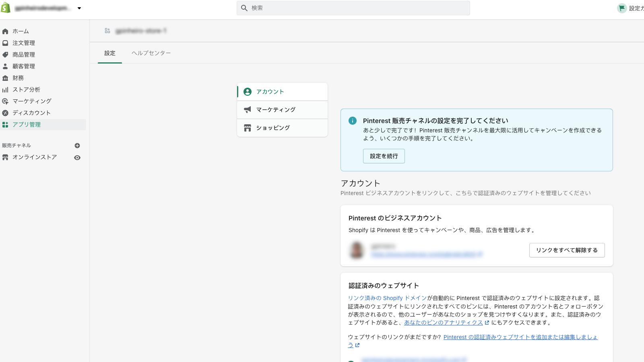Click the Pinterest account avatar thumbnail
This screenshot has height=362, width=644.
[x=357, y=250]
